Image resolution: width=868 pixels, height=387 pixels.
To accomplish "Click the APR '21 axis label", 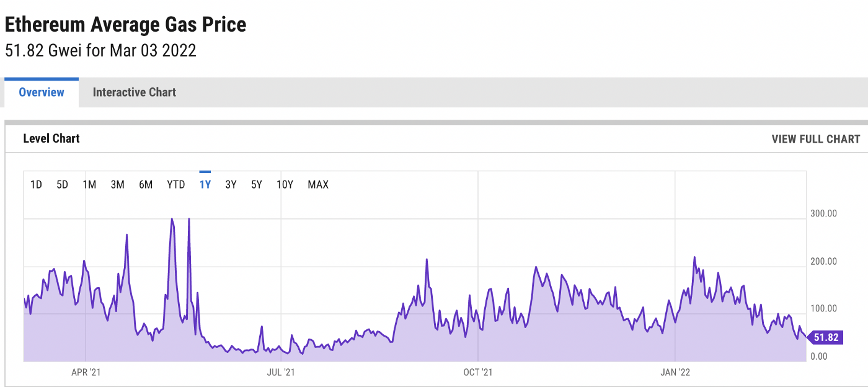I will click(x=86, y=372).
